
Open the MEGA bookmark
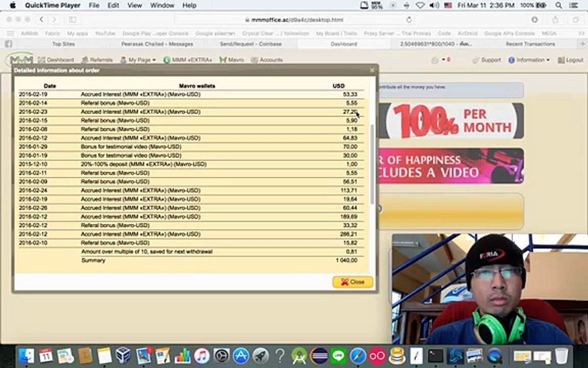[549, 33]
